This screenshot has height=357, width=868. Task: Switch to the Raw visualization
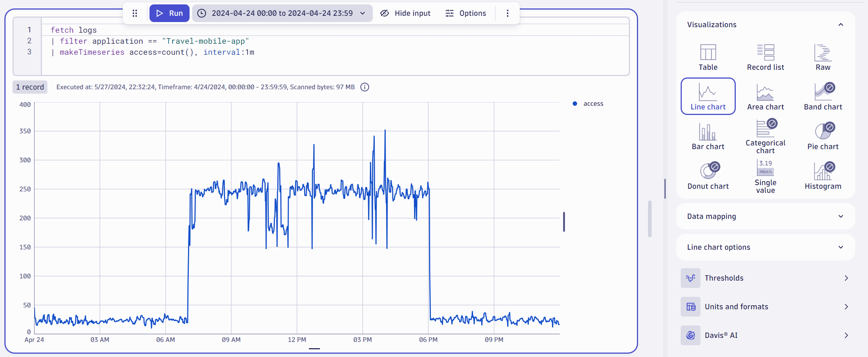822,57
